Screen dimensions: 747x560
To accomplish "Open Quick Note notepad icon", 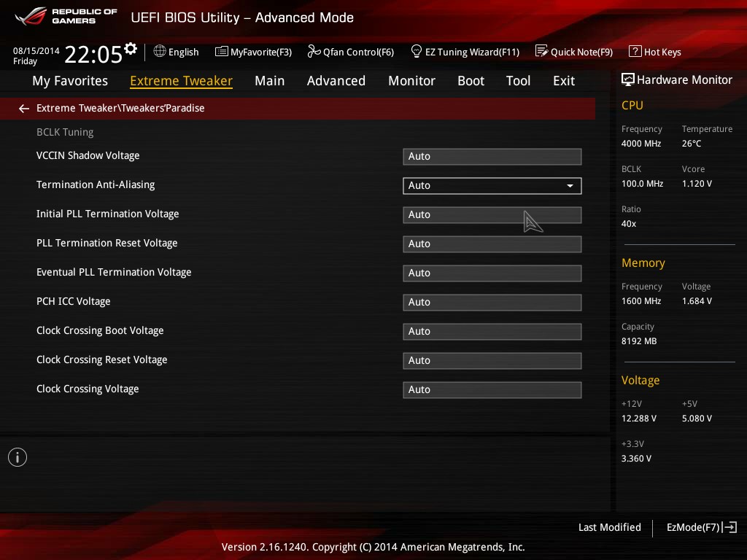I will [541, 51].
